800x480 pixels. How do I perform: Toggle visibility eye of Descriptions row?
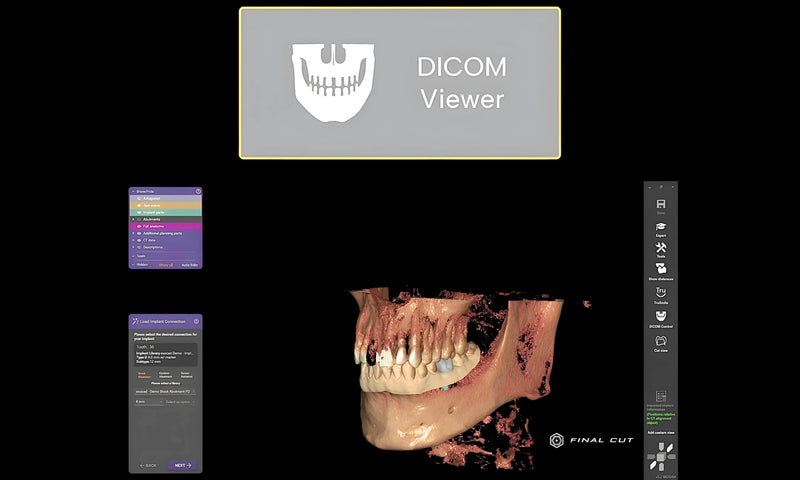point(139,247)
